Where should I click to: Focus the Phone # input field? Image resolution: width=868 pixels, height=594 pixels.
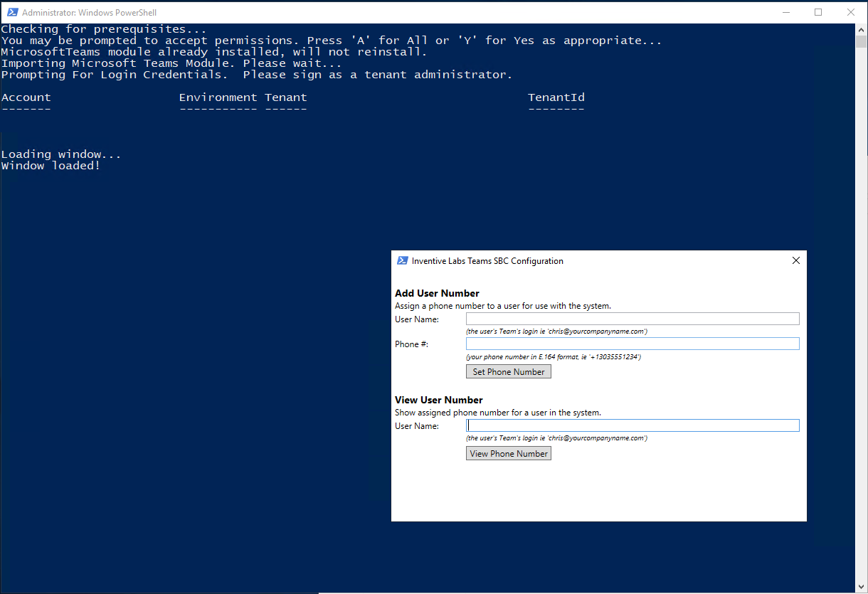coord(633,344)
